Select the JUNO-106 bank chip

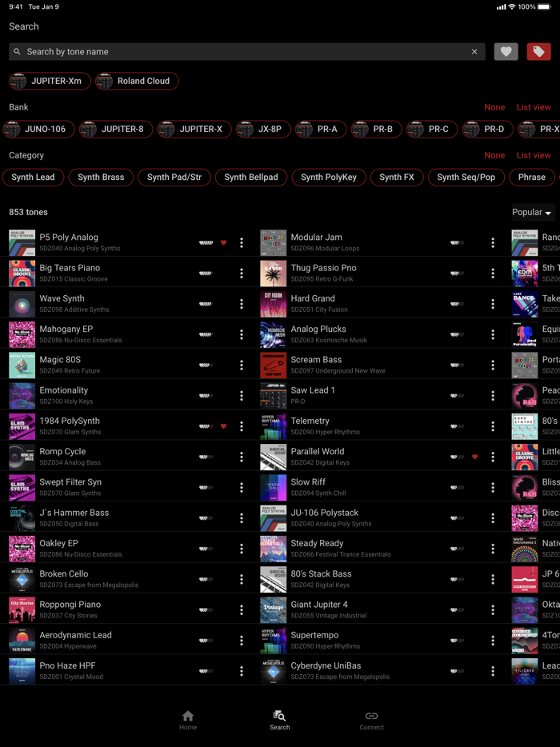point(38,129)
